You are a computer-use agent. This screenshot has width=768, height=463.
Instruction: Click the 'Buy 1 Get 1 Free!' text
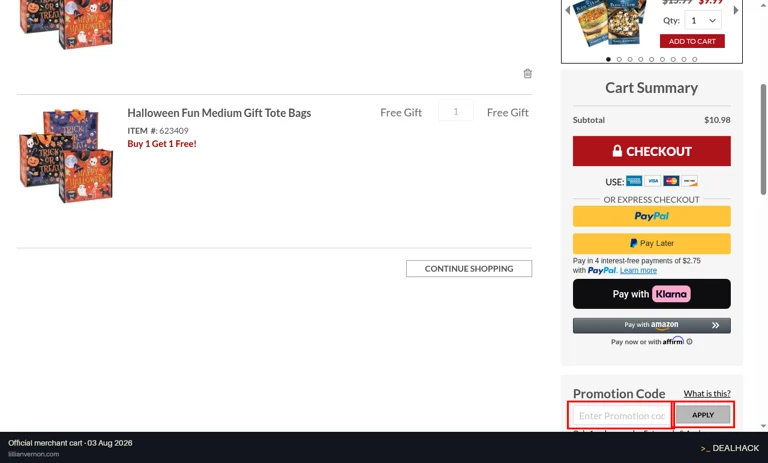tap(162, 144)
